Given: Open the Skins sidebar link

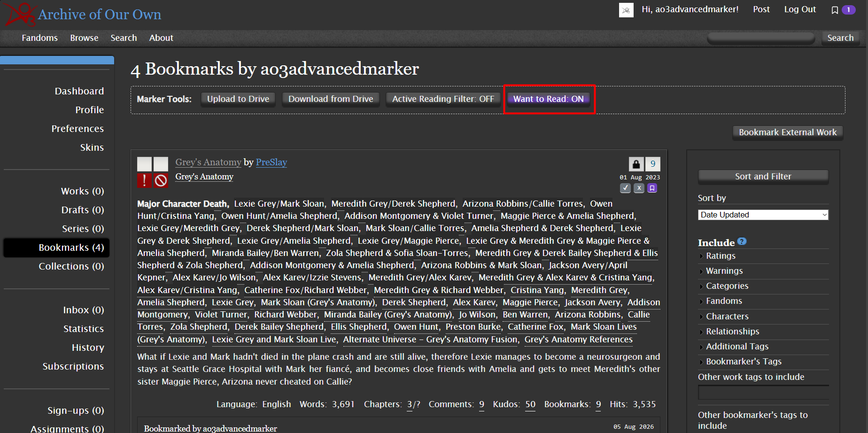Looking at the screenshot, I should tap(92, 147).
